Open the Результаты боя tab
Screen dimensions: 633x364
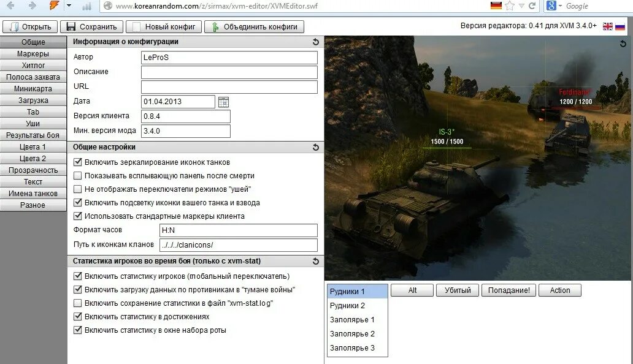(33, 135)
